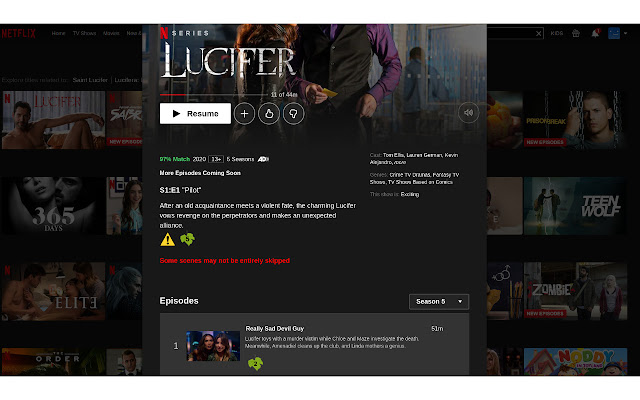Viewport: 640px width, 400px height.
Task: Open the Season 5 dropdown
Action: click(439, 302)
